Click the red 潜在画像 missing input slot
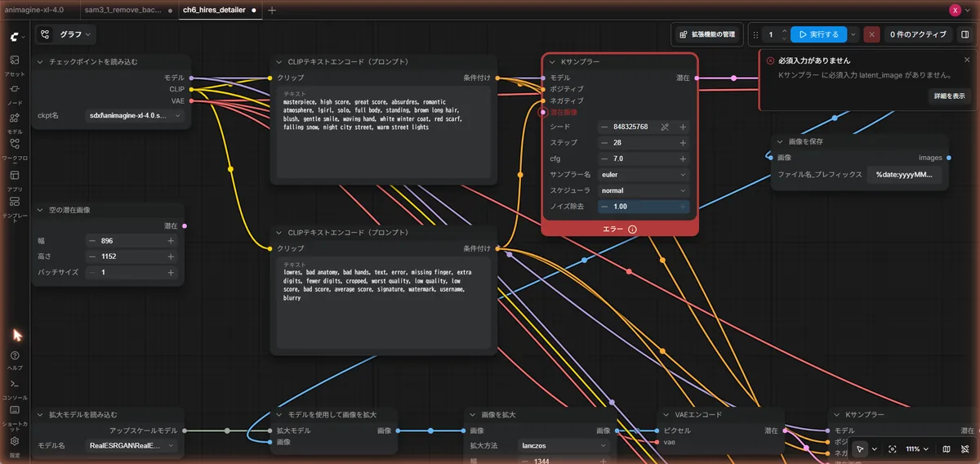Viewport: 980px width, 464px height. click(544, 111)
